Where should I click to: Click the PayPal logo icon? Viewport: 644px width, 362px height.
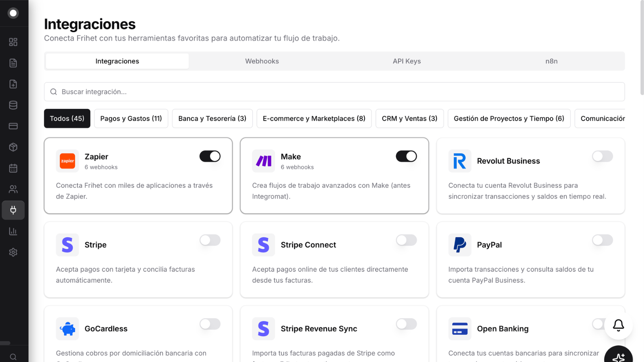(460, 245)
